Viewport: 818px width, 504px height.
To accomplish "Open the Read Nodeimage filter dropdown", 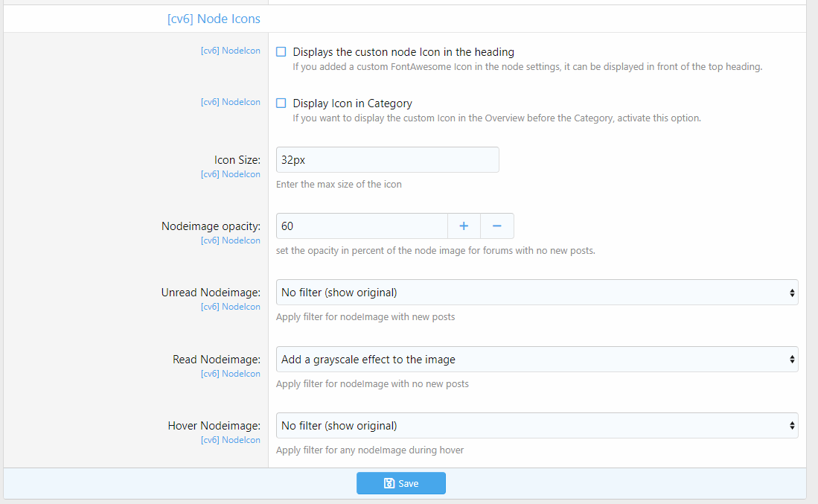I will click(536, 359).
